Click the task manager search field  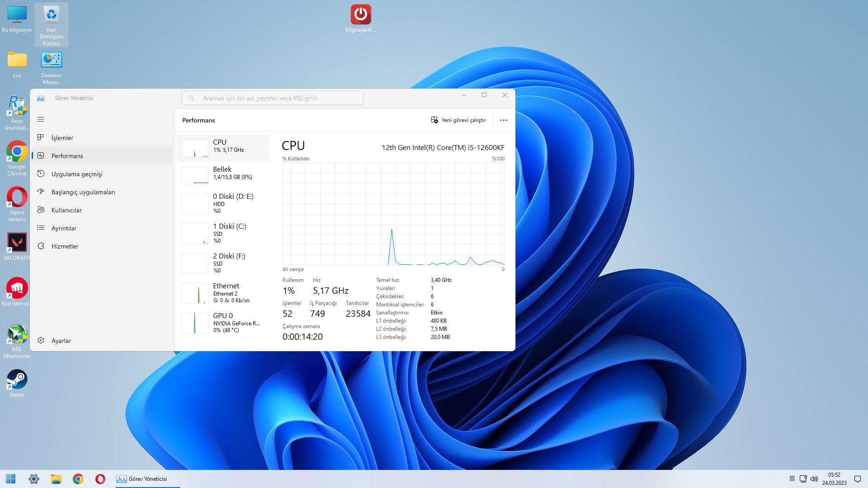(273, 98)
